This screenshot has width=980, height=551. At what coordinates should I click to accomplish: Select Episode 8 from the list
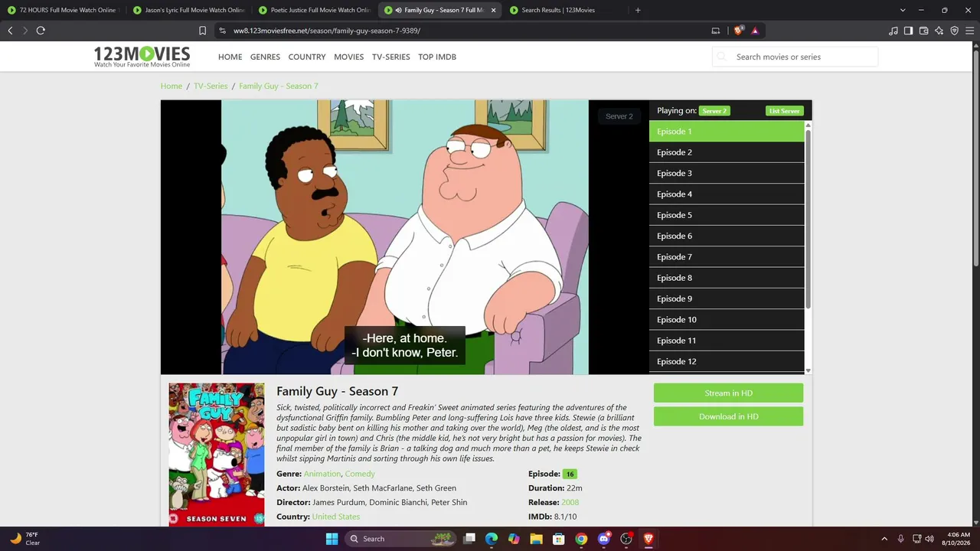coord(727,278)
